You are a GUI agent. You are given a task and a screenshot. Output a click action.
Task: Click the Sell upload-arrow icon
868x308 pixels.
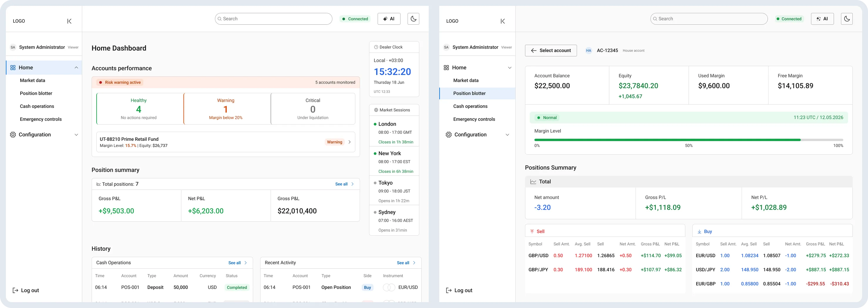point(532,231)
